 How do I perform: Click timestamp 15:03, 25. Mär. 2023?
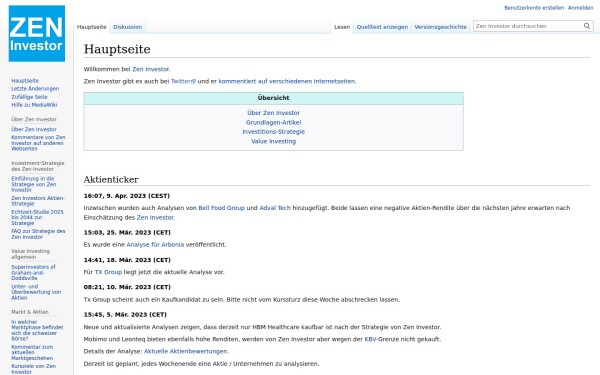127,233
